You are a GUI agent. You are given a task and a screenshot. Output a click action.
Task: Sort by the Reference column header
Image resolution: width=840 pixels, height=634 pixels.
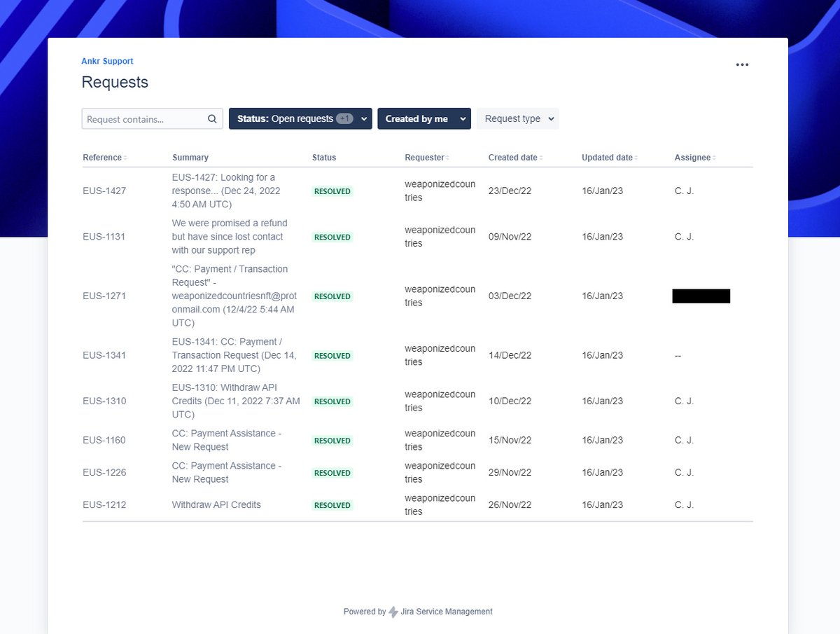105,158
